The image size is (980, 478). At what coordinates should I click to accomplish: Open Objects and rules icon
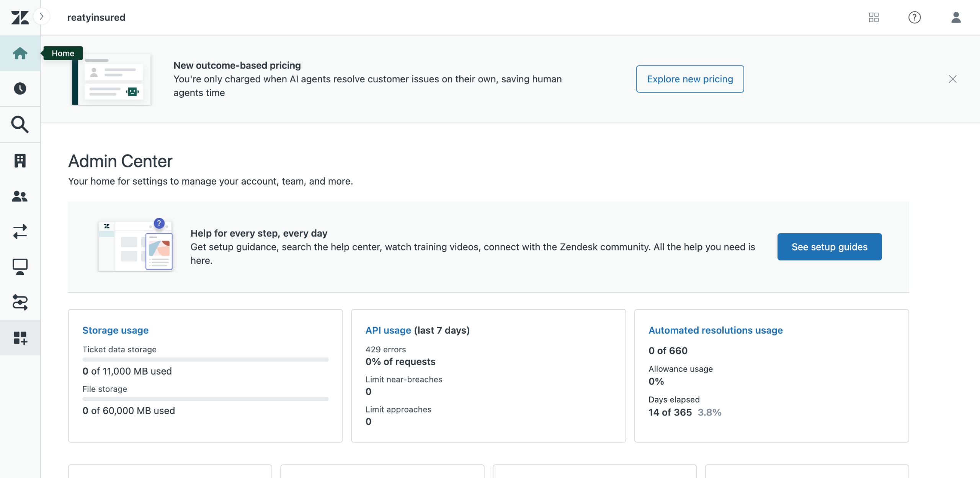pyautogui.click(x=20, y=302)
